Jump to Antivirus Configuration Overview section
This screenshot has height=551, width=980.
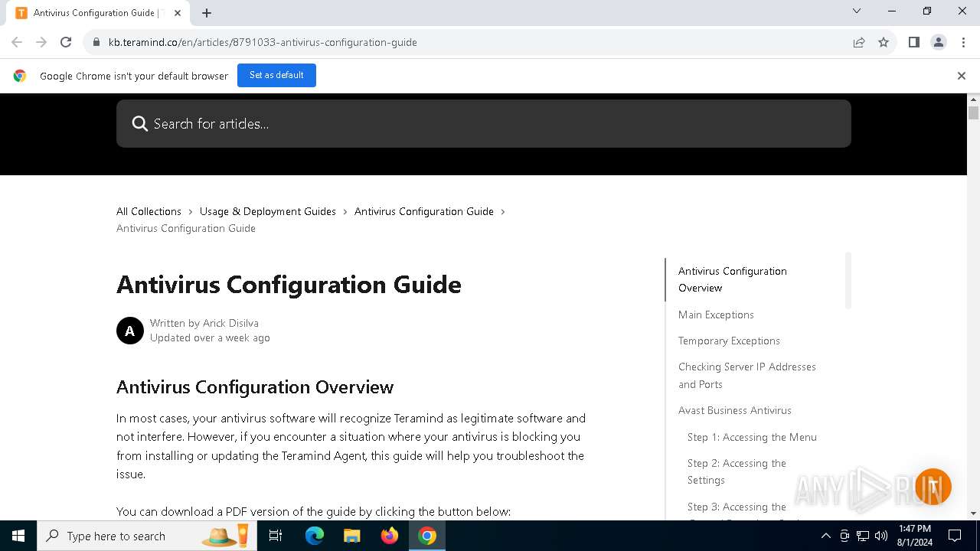(x=733, y=279)
